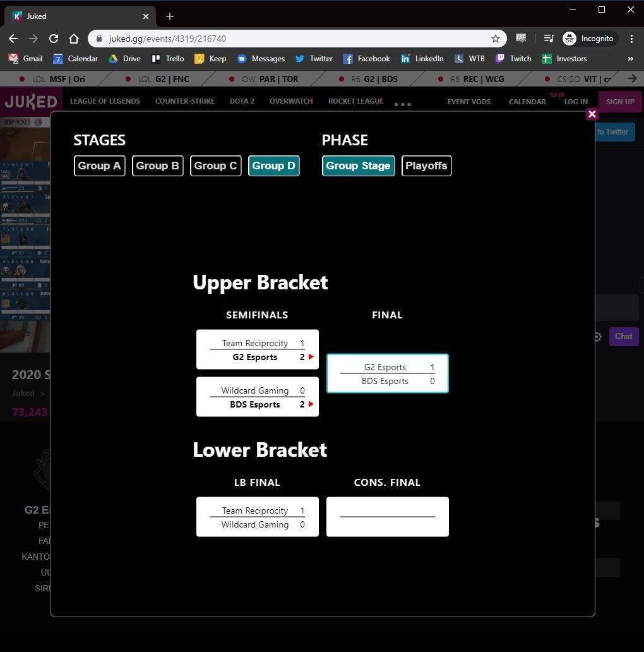Open the Event VODs page
The width and height of the screenshot is (644, 652).
coord(468,102)
